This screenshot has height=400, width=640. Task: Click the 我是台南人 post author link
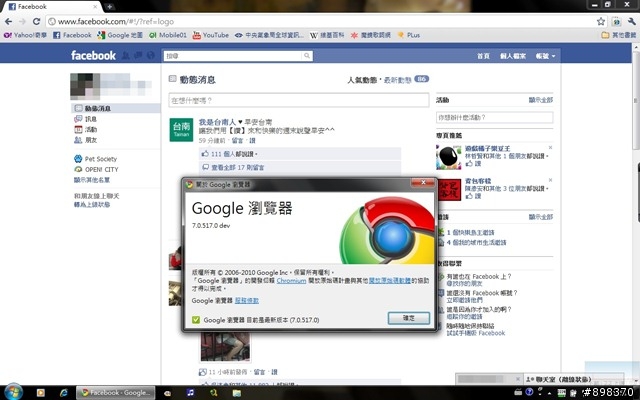(x=217, y=122)
